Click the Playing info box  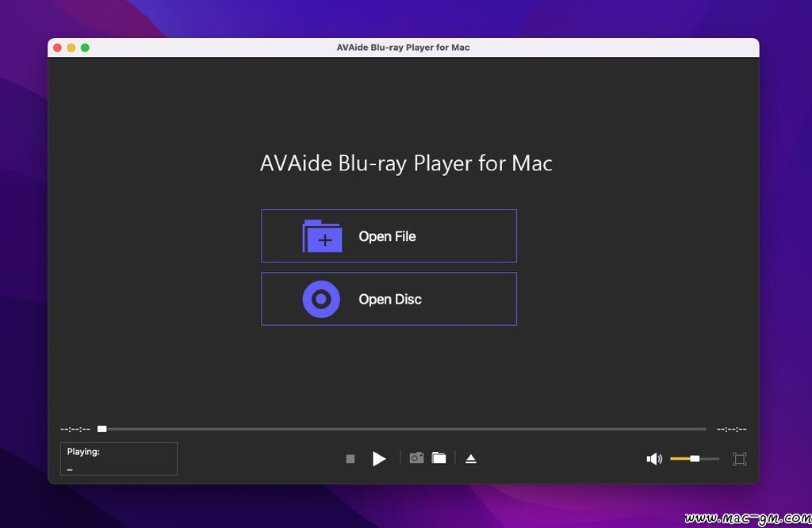click(119, 459)
